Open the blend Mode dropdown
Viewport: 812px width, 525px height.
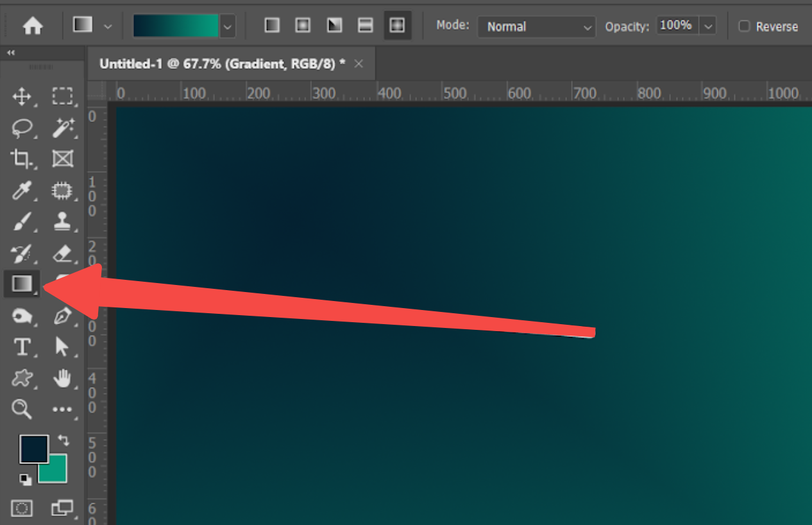(x=536, y=26)
